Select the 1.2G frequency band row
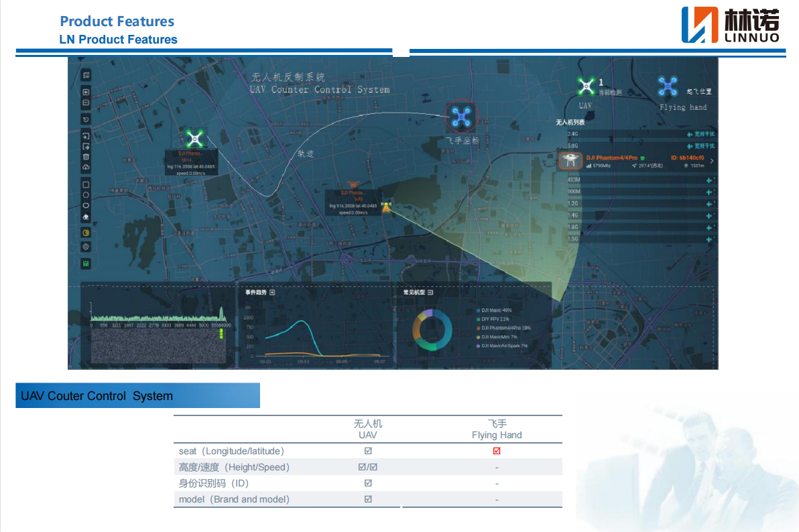The width and height of the screenshot is (799, 532). (637, 203)
